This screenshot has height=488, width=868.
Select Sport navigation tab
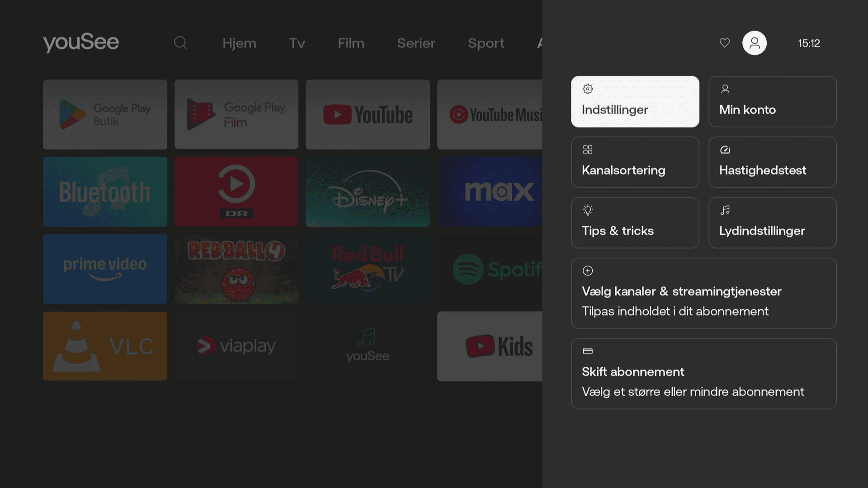coord(486,43)
